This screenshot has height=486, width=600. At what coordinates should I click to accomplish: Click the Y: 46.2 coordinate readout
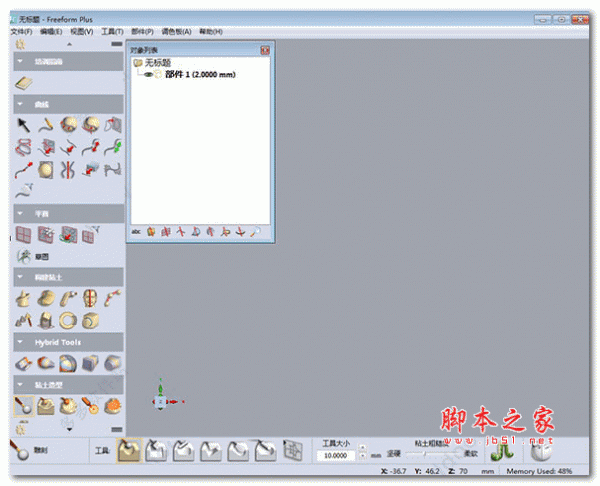[427, 471]
